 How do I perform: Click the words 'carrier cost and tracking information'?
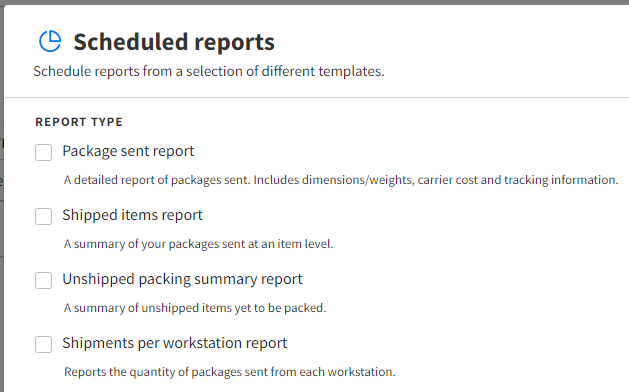[517, 180]
